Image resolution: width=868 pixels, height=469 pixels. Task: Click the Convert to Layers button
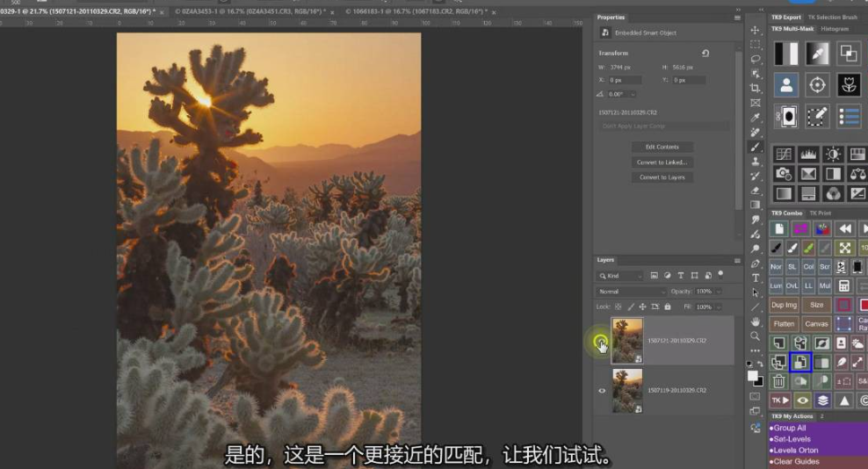tap(662, 177)
